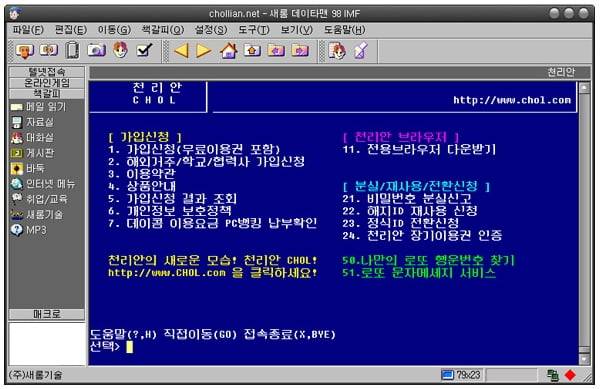The width and height of the screenshot is (600, 389).
Task: Open the 파일(F) menu
Action: pos(28,29)
